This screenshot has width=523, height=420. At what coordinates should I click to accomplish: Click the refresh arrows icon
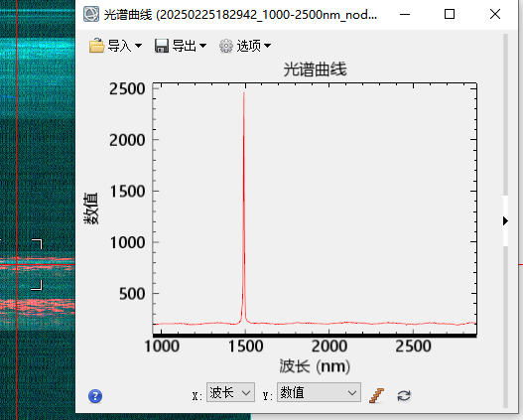click(x=404, y=396)
